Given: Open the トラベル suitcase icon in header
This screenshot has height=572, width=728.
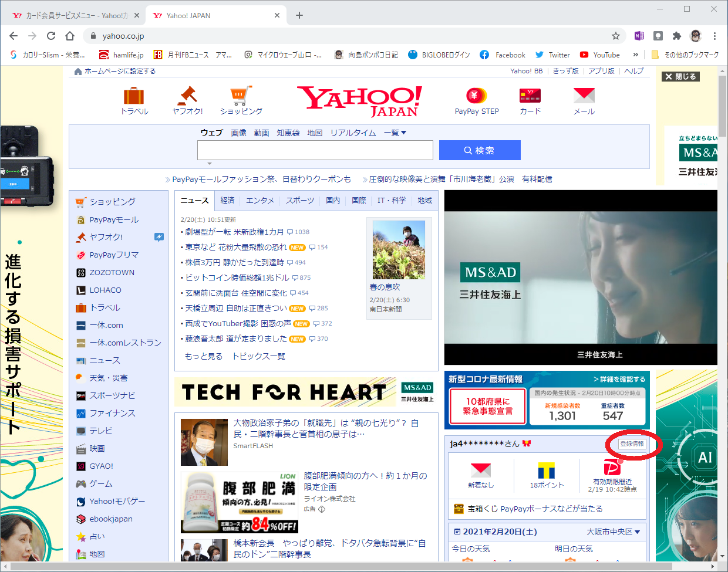Looking at the screenshot, I should (134, 96).
